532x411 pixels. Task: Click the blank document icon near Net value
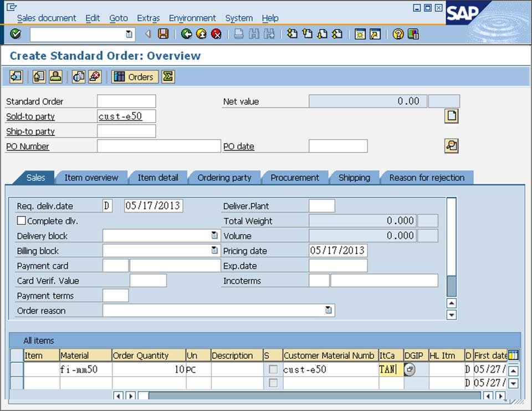(452, 116)
